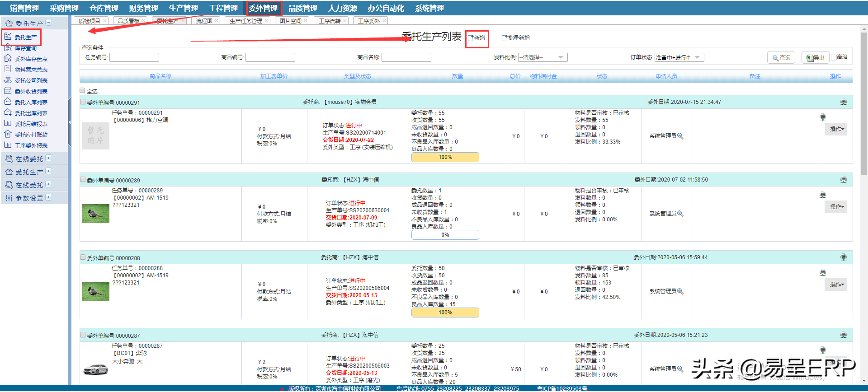Click the 委托应付账款 sidebar icon

[x=8, y=135]
